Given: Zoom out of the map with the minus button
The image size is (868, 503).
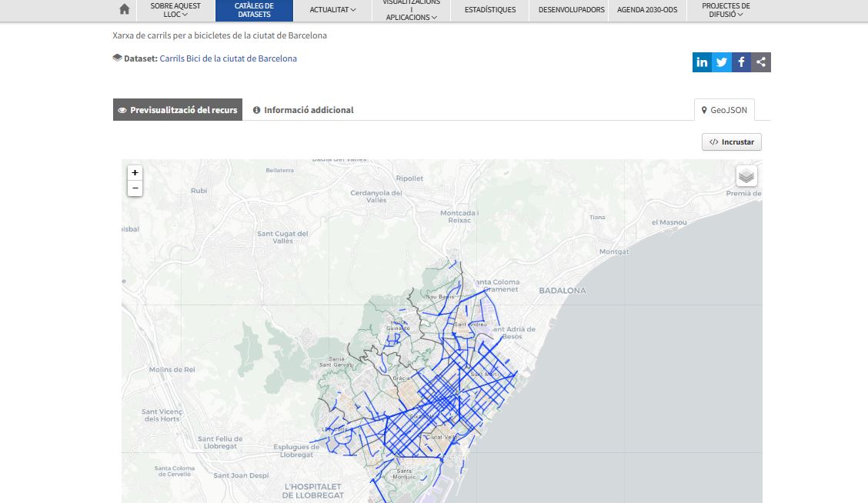Looking at the screenshot, I should [135, 188].
